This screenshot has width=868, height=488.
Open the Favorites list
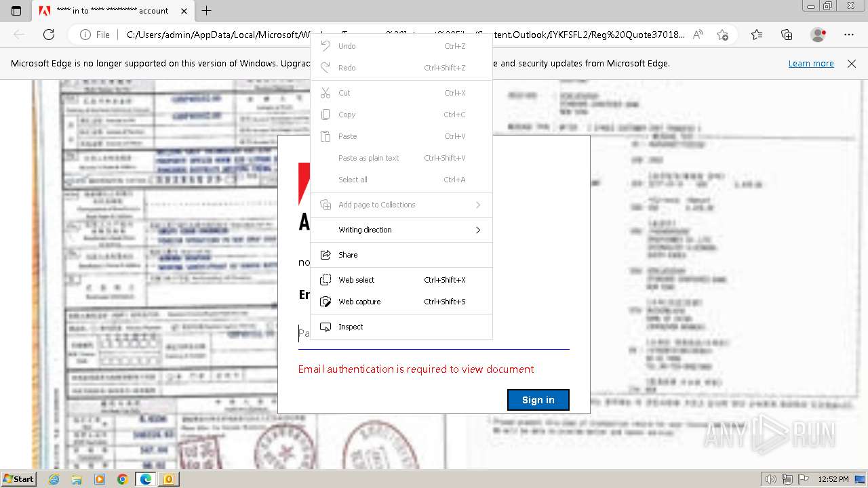(x=757, y=35)
